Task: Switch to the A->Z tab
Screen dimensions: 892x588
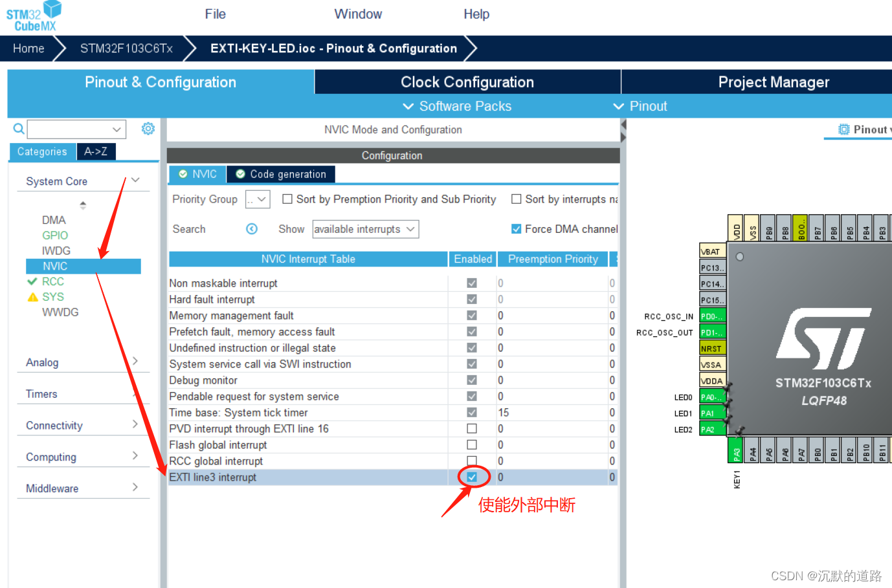Action: pos(96,151)
